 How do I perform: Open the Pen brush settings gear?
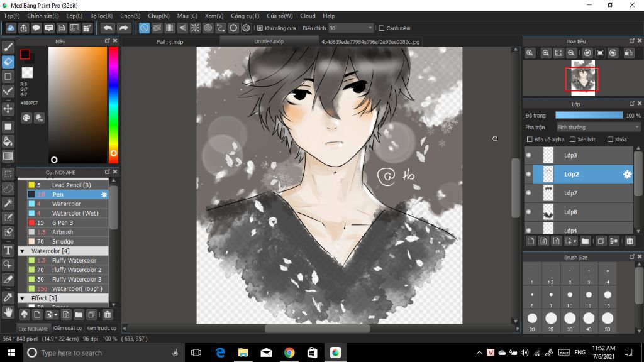pos(104,195)
